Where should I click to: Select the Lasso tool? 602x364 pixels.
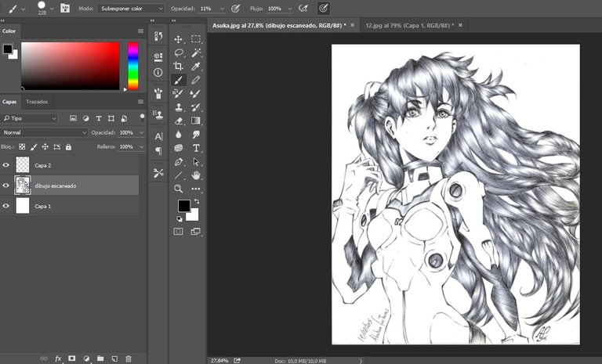[x=178, y=52]
